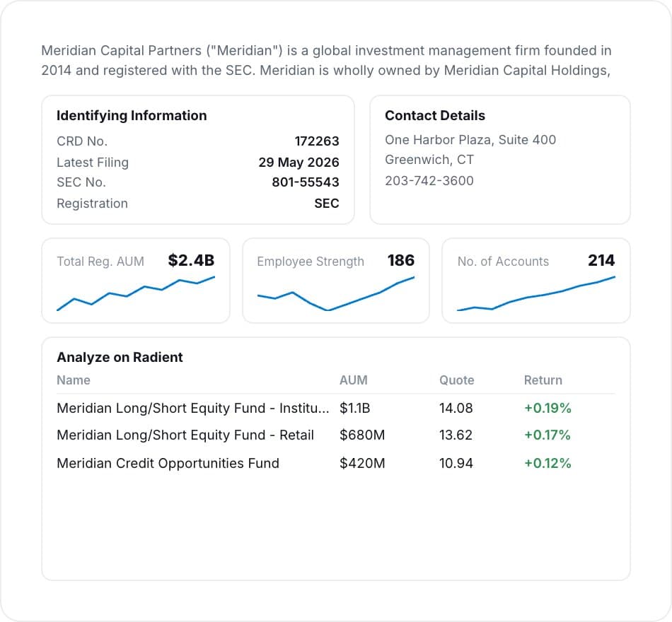Click the Greenwich, CT address line
This screenshot has height=622, width=672.
[429, 160]
